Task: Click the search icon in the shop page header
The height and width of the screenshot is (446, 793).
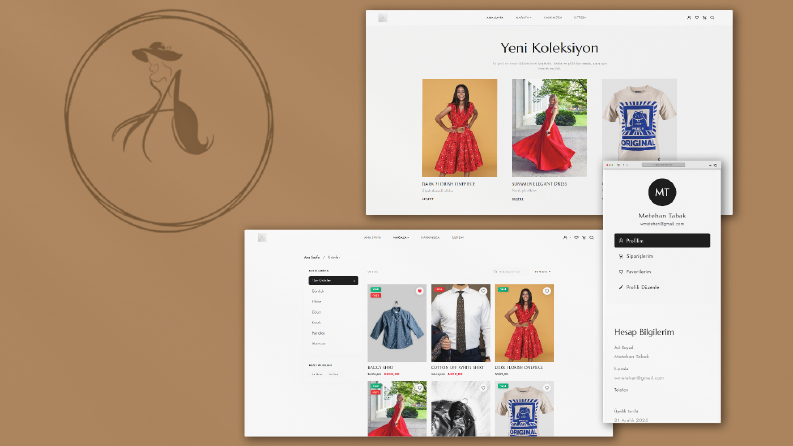Action: tap(591, 237)
